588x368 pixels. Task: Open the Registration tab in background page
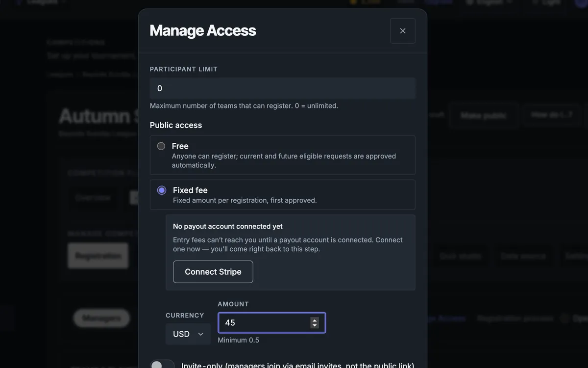pyautogui.click(x=98, y=256)
